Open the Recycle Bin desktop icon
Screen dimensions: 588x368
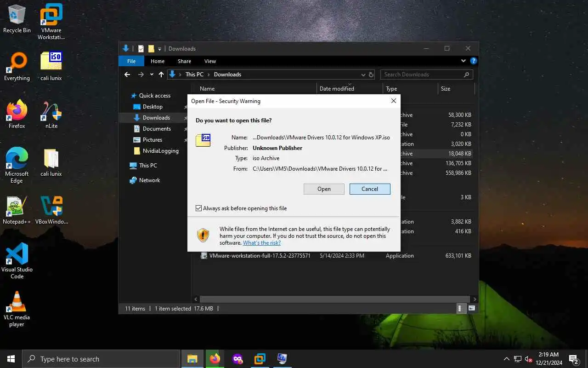pos(17,19)
